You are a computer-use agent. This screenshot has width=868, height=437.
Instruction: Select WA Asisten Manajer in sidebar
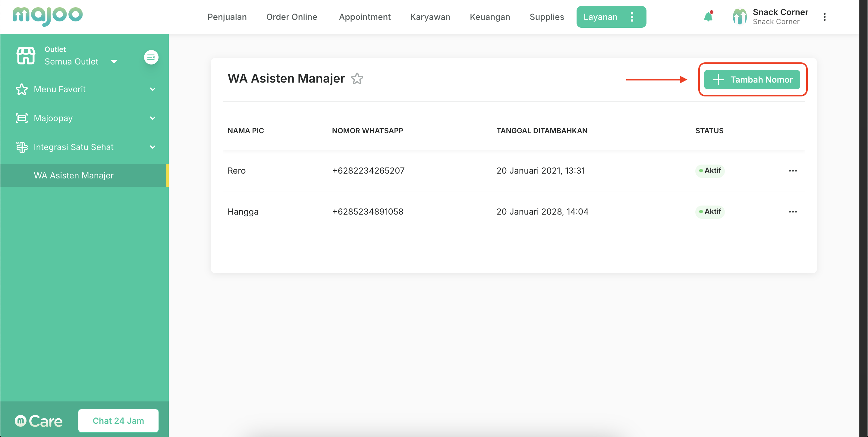[x=74, y=175]
